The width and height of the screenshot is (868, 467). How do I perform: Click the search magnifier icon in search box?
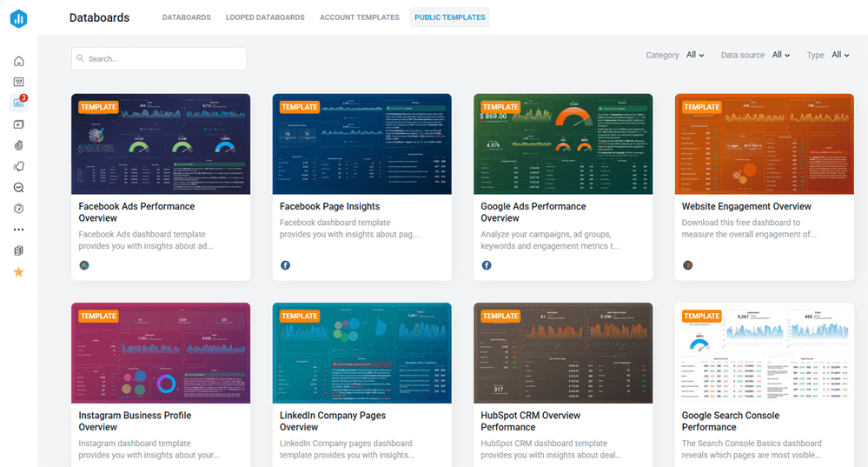pyautogui.click(x=80, y=58)
